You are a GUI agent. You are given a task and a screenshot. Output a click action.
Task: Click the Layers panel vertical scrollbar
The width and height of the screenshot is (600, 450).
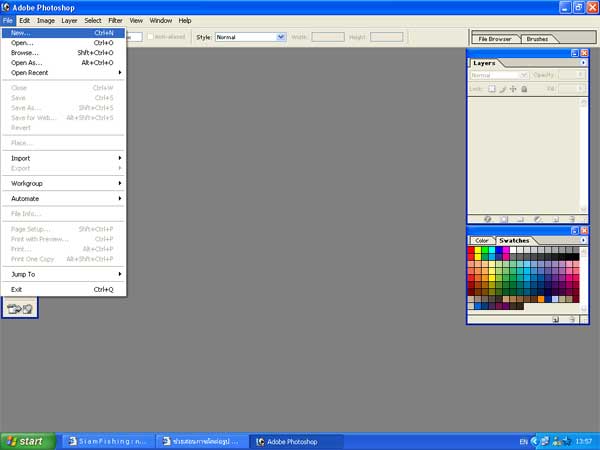pos(584,155)
